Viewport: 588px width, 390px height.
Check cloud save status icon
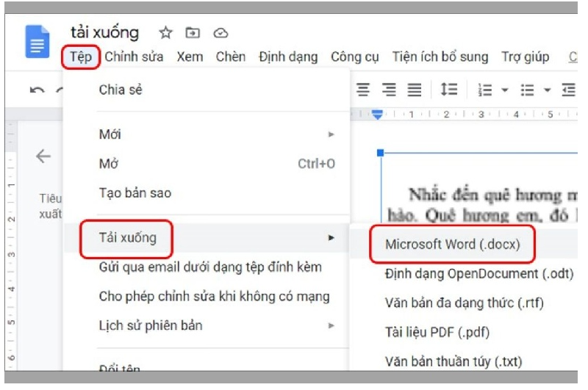point(220,33)
